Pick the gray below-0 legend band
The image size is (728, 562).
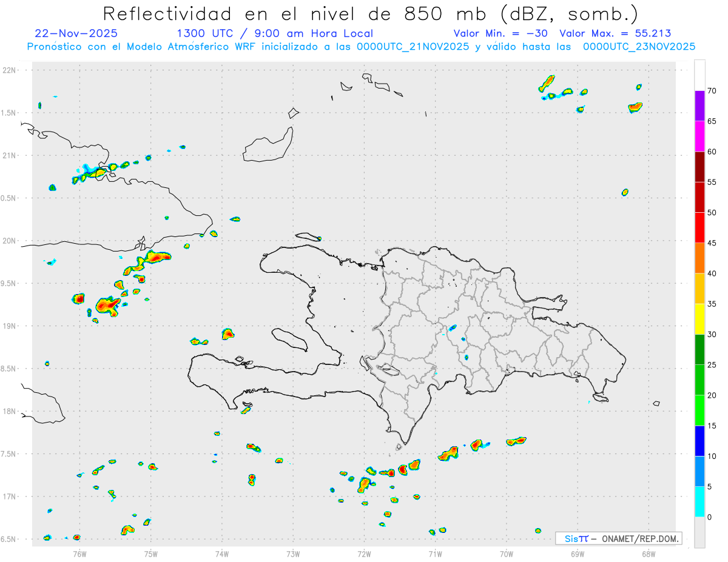699,532
